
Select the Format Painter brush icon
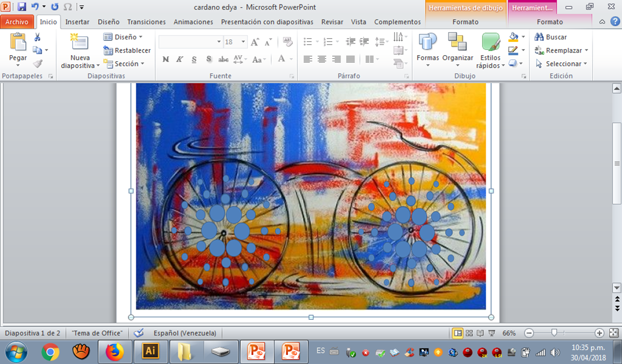pyautogui.click(x=38, y=64)
